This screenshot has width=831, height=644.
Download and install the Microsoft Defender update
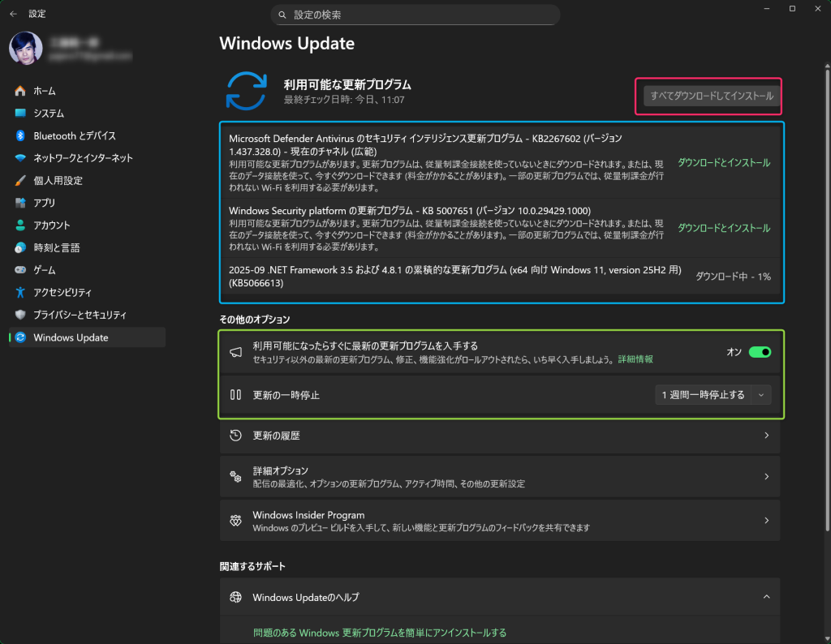[723, 162]
